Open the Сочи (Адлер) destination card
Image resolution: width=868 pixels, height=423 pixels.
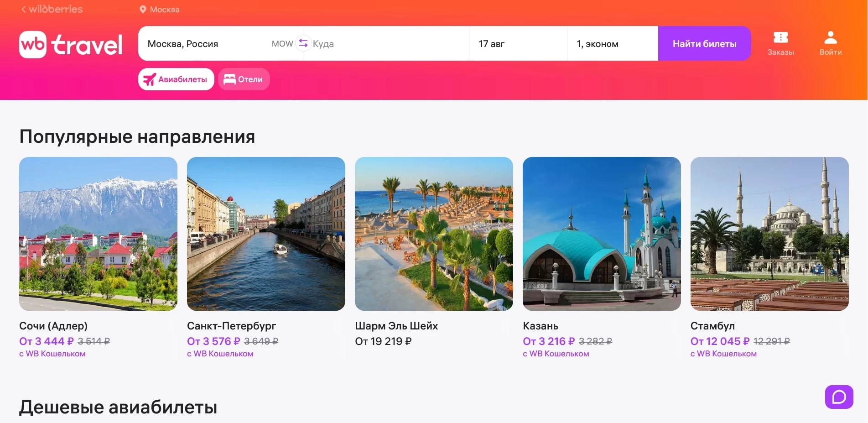click(x=98, y=234)
